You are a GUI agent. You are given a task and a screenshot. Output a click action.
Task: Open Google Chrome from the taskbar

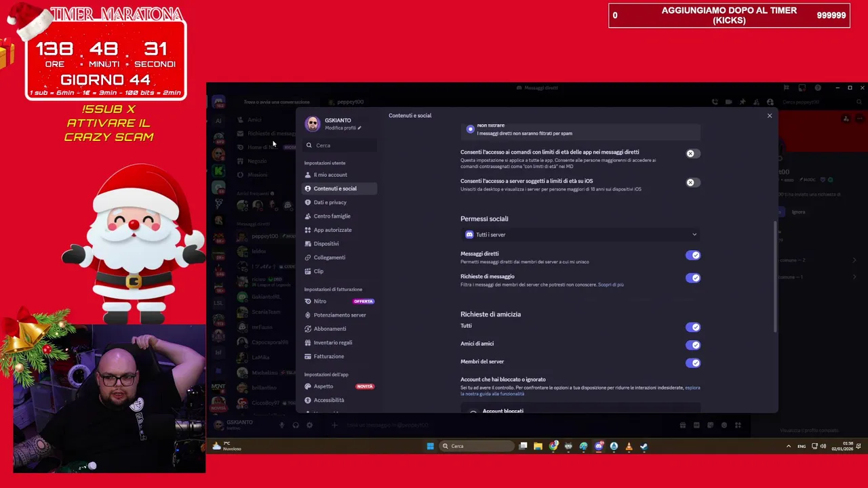554,446
